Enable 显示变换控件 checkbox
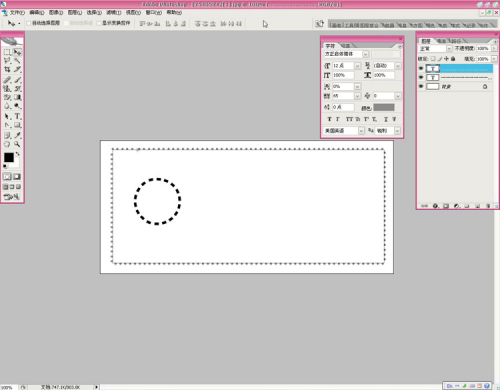The width and height of the screenshot is (500, 390). tap(99, 23)
